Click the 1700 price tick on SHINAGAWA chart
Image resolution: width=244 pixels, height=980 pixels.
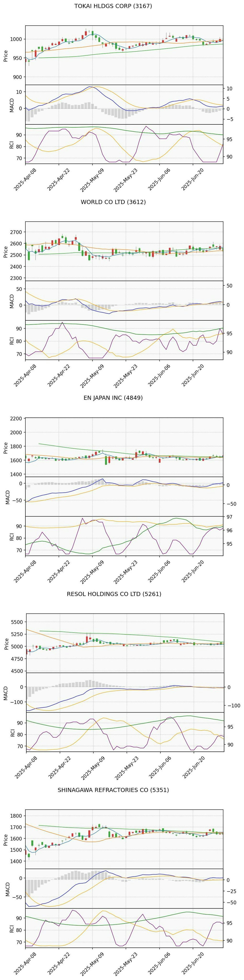click(16, 827)
